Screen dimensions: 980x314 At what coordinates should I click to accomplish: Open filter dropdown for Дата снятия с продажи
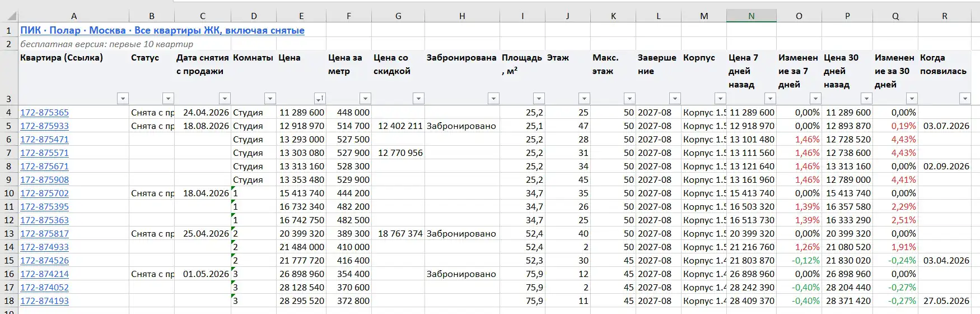coord(225,99)
